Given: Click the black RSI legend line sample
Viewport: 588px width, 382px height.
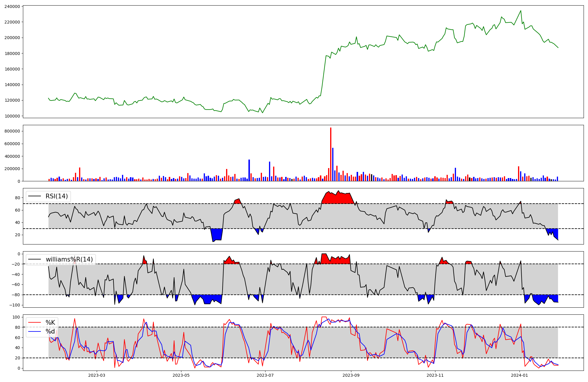Looking at the screenshot, I should pyautogui.click(x=34, y=196).
